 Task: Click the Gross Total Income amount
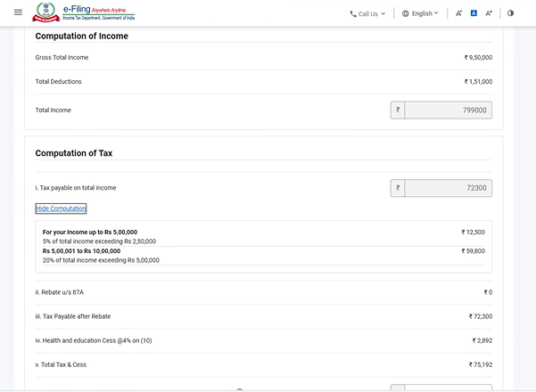[478, 58]
